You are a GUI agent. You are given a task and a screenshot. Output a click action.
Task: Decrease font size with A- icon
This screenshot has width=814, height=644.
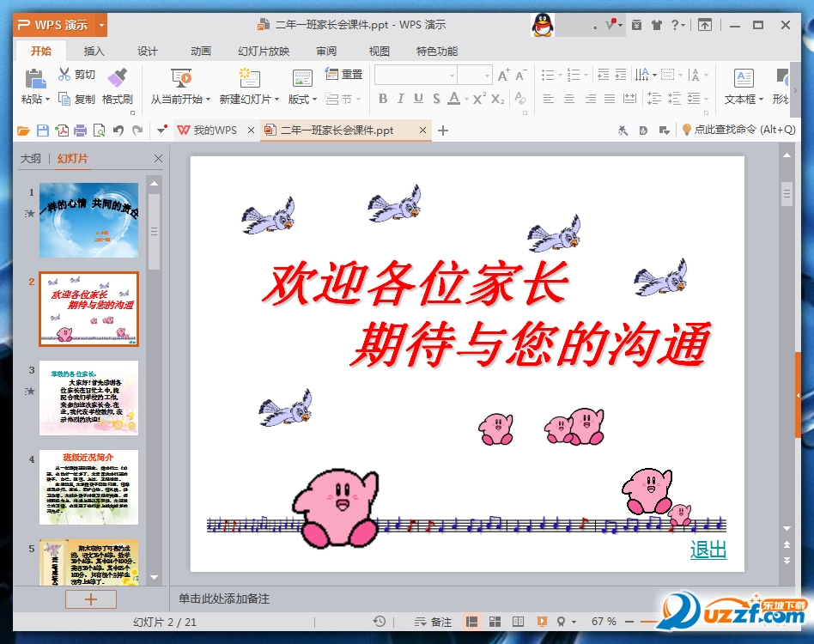[521, 76]
